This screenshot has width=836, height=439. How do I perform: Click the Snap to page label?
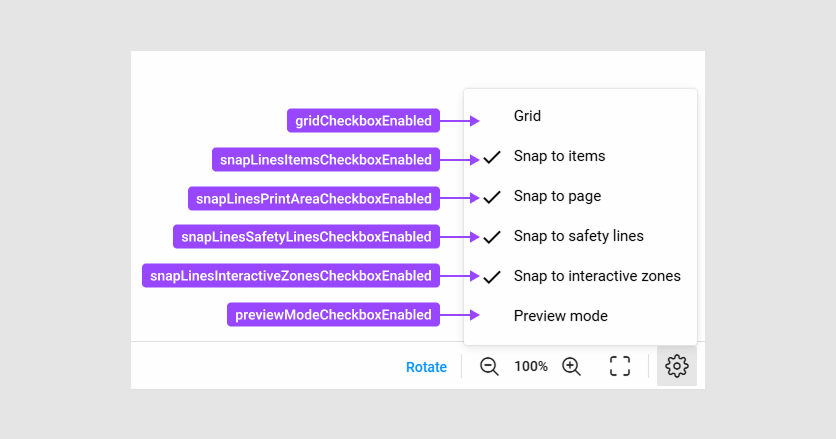pyautogui.click(x=557, y=196)
